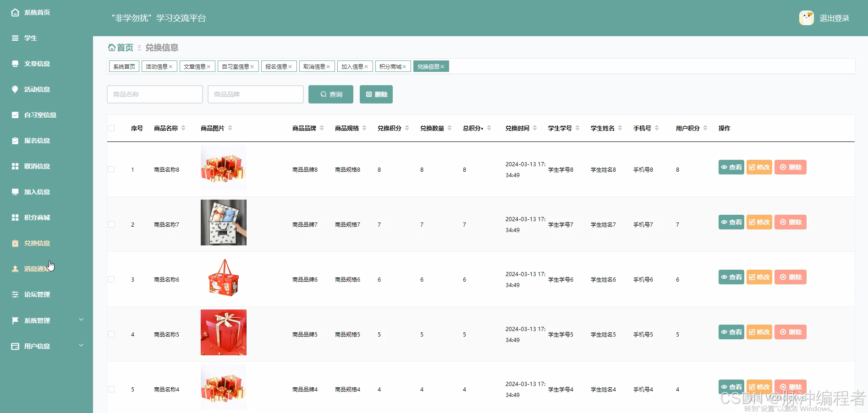
Task: Click the 系统首页 home icon in sidebar
Action: pos(15,12)
